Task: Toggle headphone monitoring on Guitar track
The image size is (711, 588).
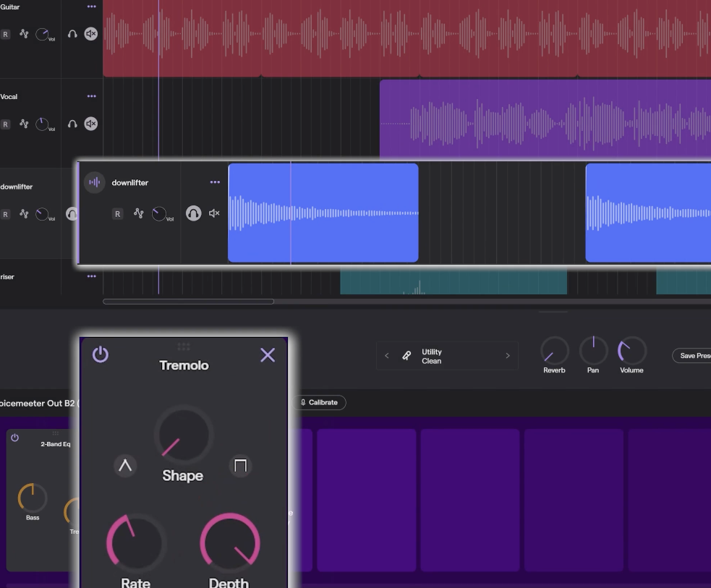Action: (72, 34)
